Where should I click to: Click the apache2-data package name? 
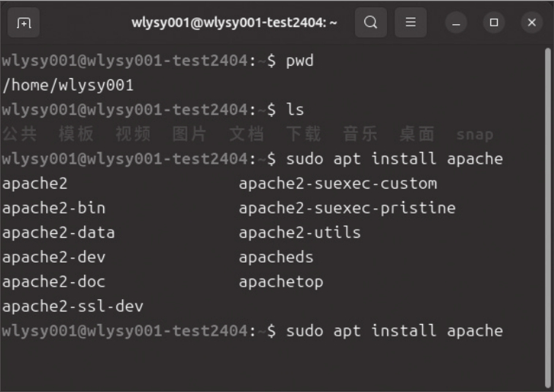(59, 233)
